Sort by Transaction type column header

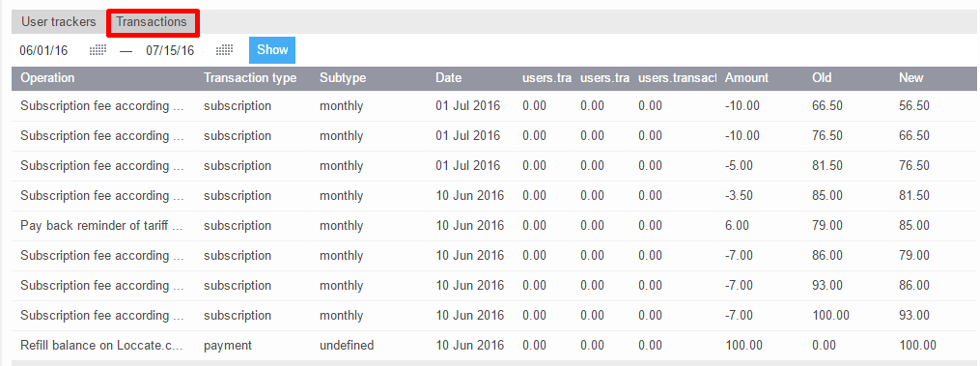point(250,78)
